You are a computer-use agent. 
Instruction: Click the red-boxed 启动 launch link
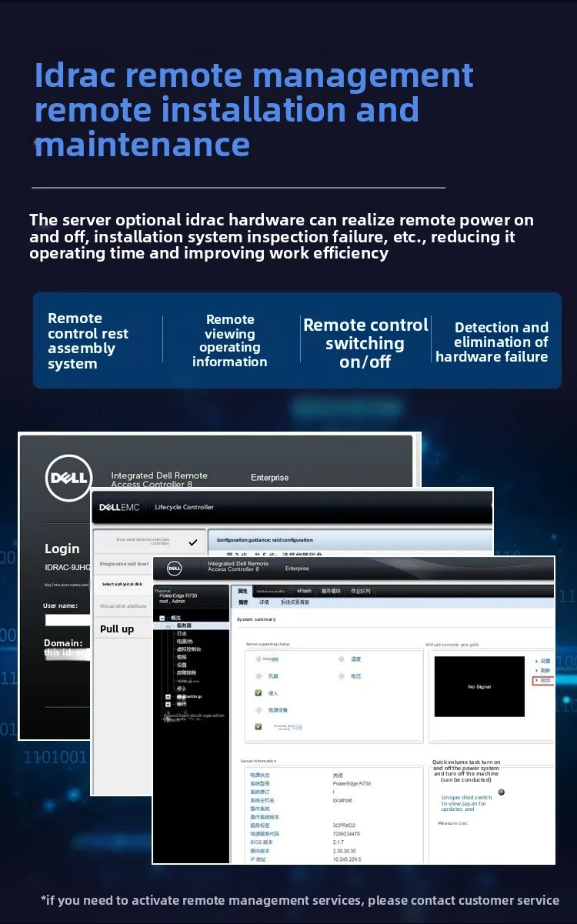pos(543,681)
